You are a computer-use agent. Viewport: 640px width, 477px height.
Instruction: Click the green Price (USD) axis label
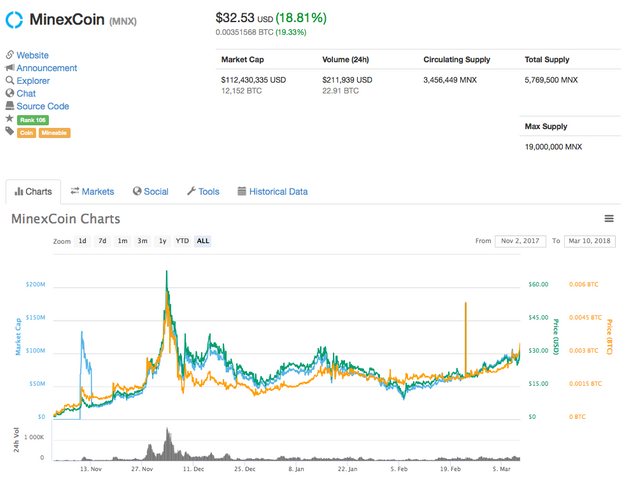556,337
